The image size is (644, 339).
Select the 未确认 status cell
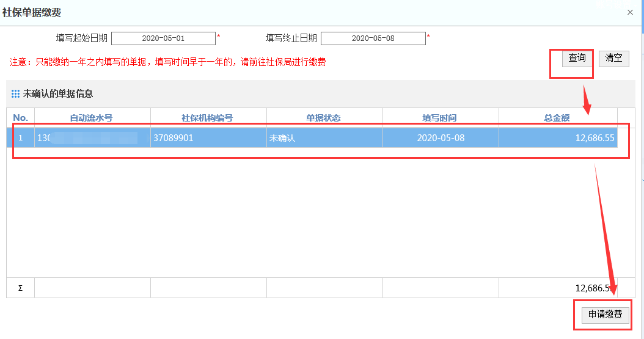[x=324, y=138]
